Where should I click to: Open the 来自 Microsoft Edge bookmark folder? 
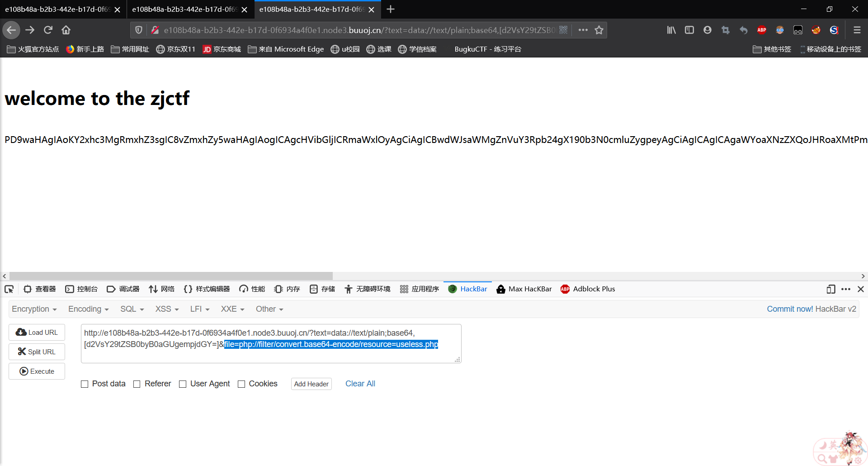(286, 49)
